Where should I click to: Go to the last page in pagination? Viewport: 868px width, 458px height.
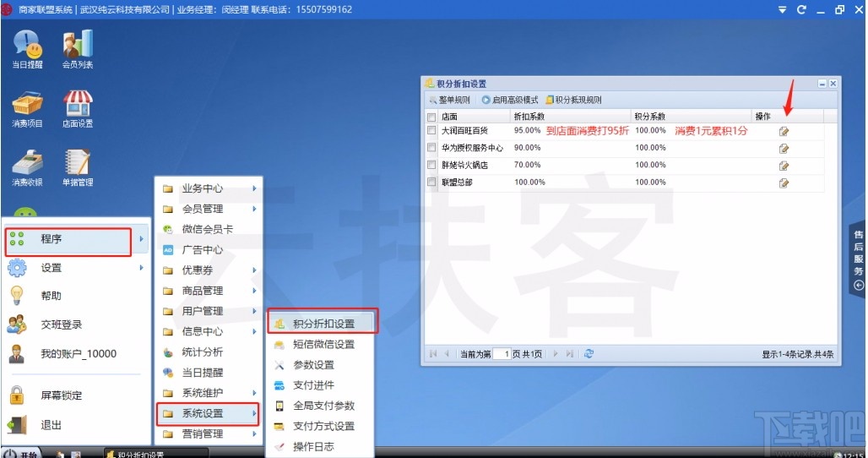point(570,354)
